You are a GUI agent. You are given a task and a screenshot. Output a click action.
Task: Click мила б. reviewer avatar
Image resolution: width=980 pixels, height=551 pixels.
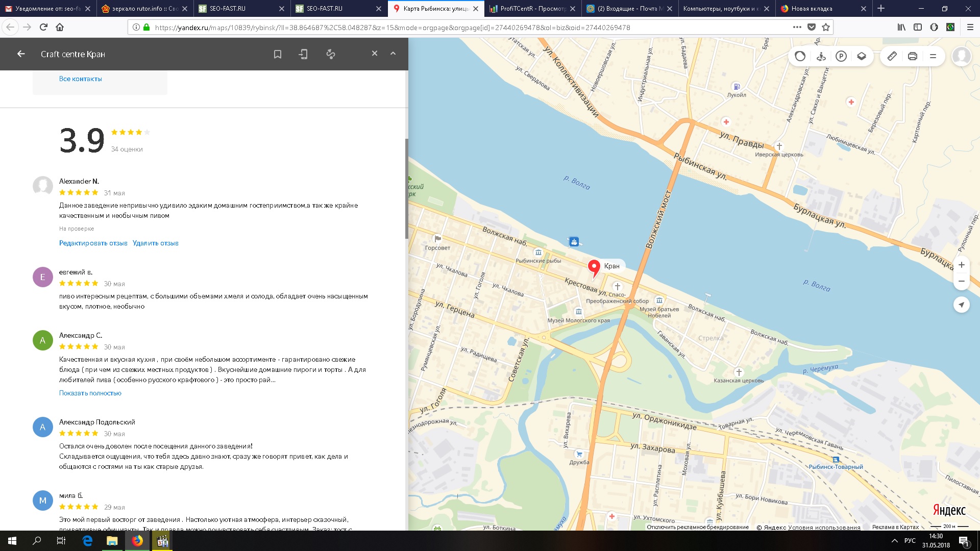click(43, 501)
